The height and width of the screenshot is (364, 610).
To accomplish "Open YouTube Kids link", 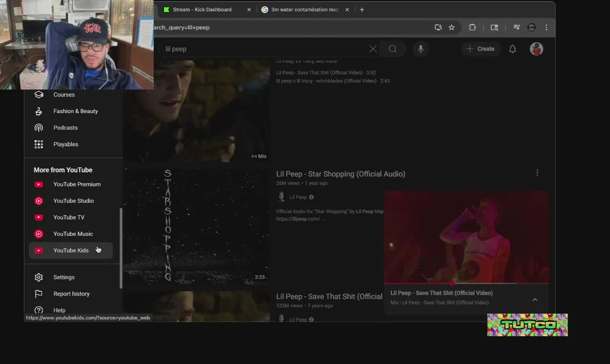I will click(70, 250).
